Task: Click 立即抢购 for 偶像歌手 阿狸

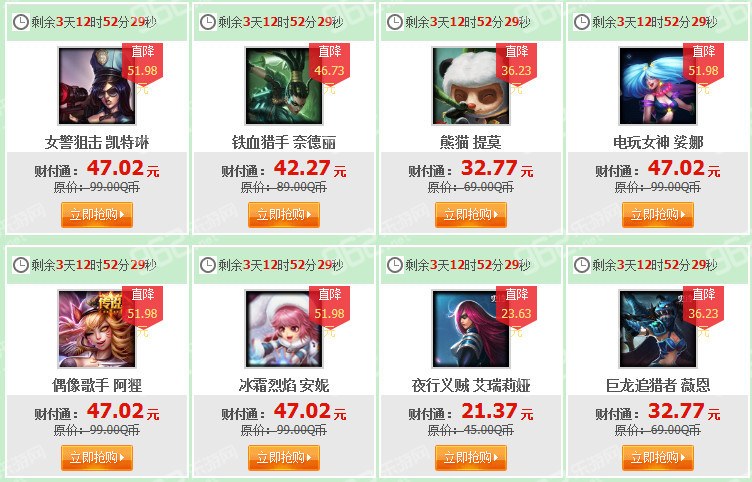Action: [97, 458]
